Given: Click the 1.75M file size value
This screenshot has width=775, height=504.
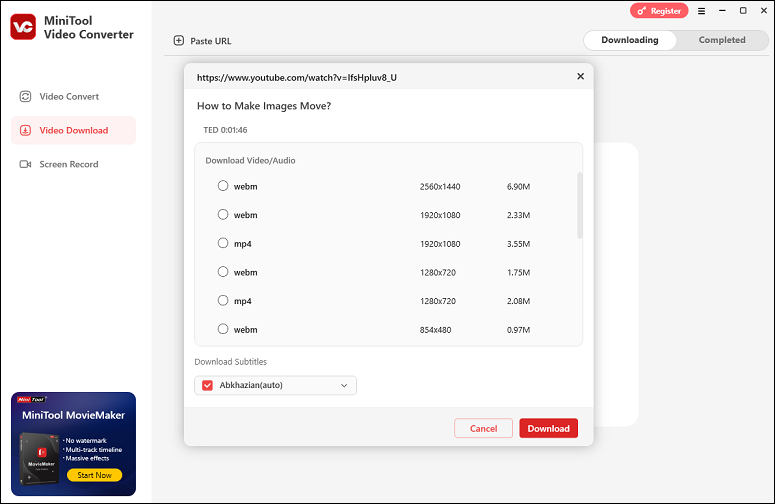Looking at the screenshot, I should (518, 273).
